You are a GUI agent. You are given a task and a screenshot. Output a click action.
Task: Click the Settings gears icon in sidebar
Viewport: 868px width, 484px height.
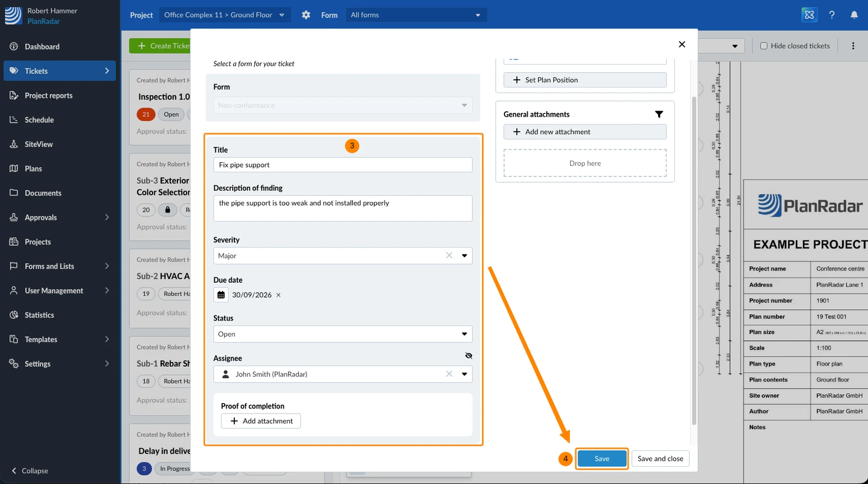pyautogui.click(x=14, y=364)
